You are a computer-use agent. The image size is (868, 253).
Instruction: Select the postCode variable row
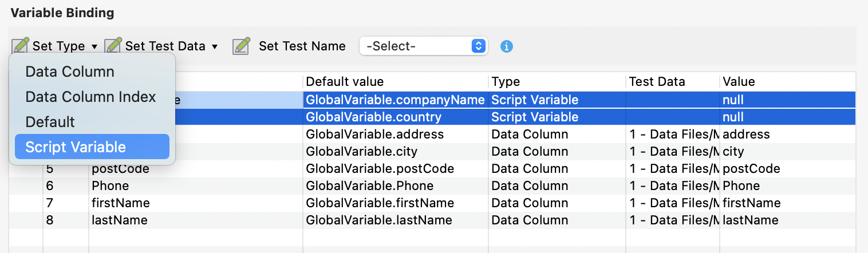point(120,169)
